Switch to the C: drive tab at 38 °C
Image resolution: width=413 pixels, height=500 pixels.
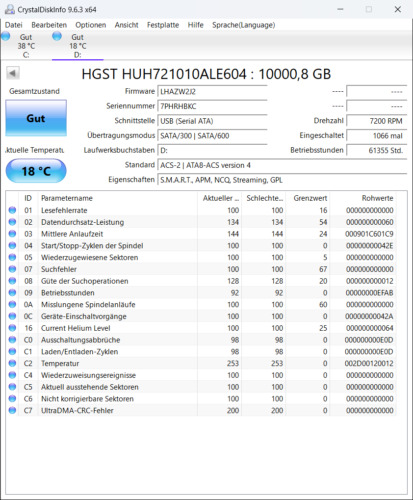tap(26, 46)
